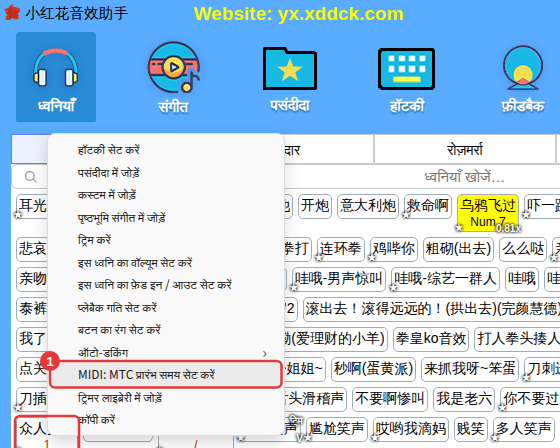Play the 亲吻 sound button
560x448 pixels.
click(x=32, y=279)
